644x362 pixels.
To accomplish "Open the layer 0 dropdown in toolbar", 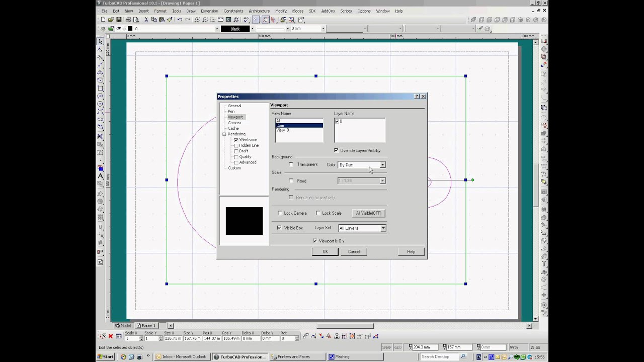I will [x=217, y=29].
